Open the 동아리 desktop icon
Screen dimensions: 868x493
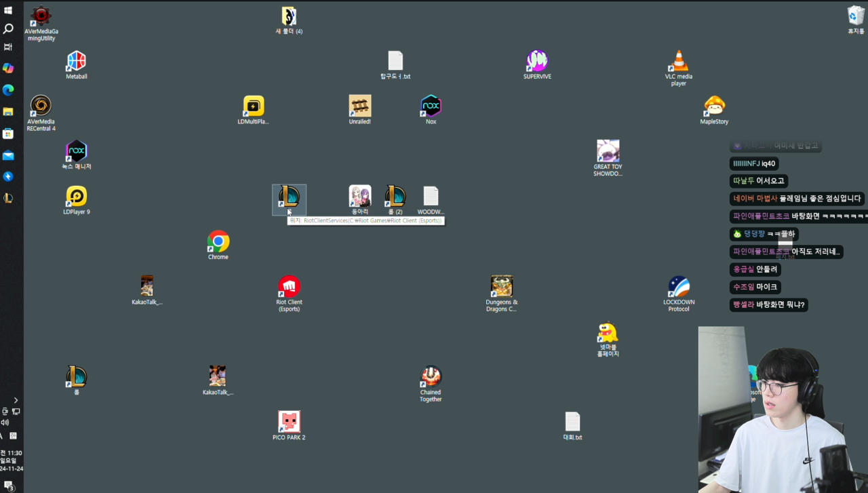click(x=359, y=201)
